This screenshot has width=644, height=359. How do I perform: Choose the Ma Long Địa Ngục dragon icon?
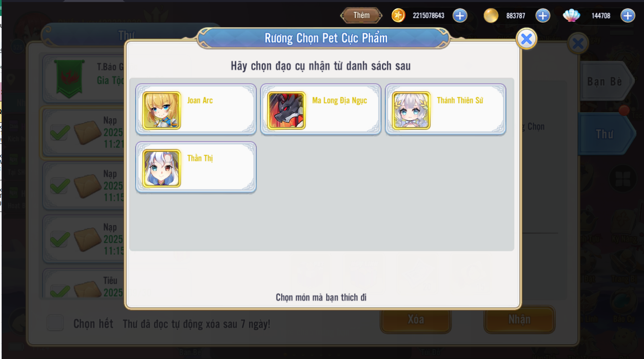coord(287,110)
